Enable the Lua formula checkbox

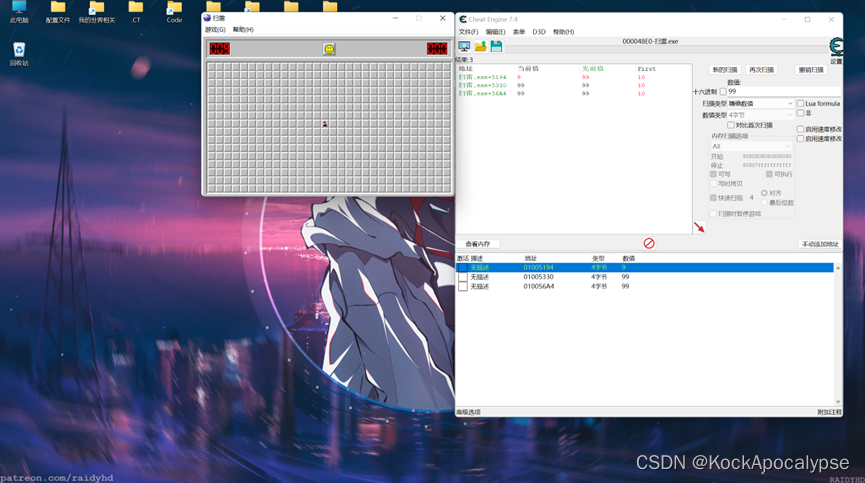pos(800,104)
